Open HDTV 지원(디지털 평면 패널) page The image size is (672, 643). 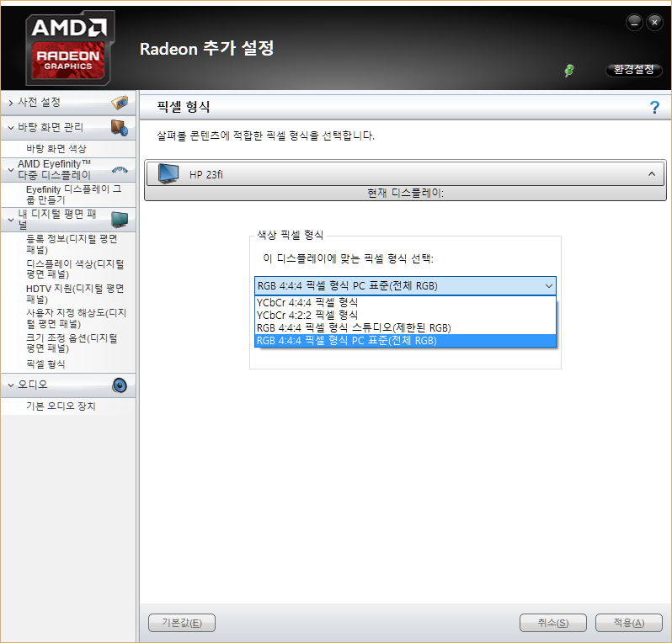click(74, 293)
